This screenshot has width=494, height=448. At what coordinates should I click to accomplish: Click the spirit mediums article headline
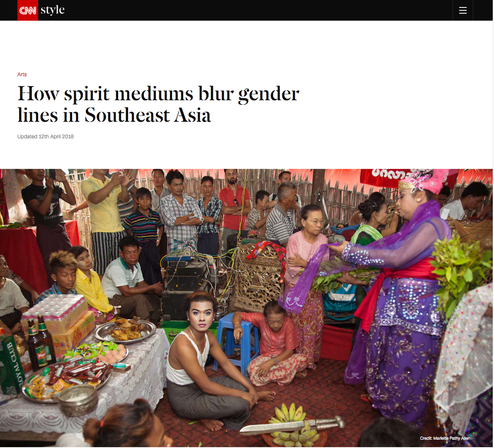click(158, 104)
